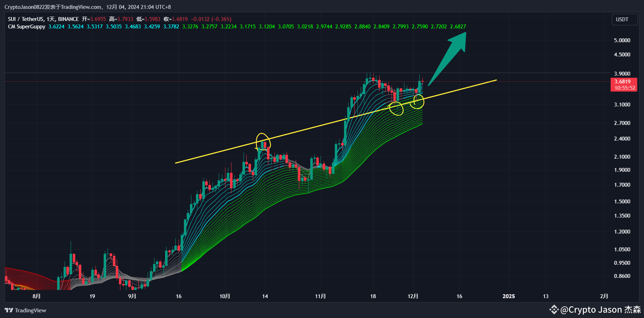Click the 2月 time axis label
Screen dimensions: 644x318
(604, 296)
